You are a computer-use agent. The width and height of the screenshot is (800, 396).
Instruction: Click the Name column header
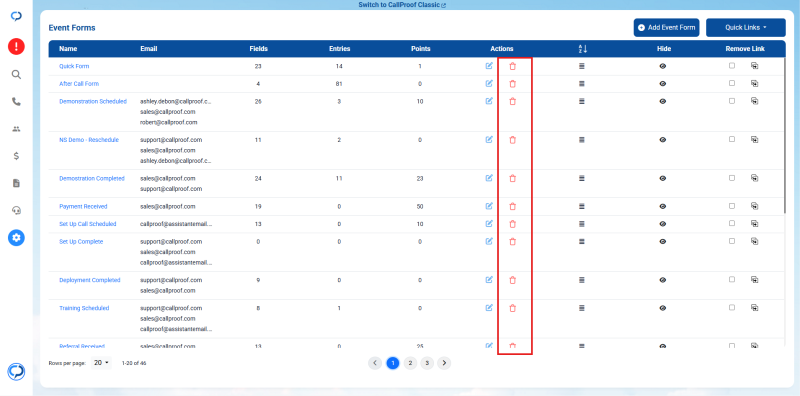pyautogui.click(x=68, y=49)
